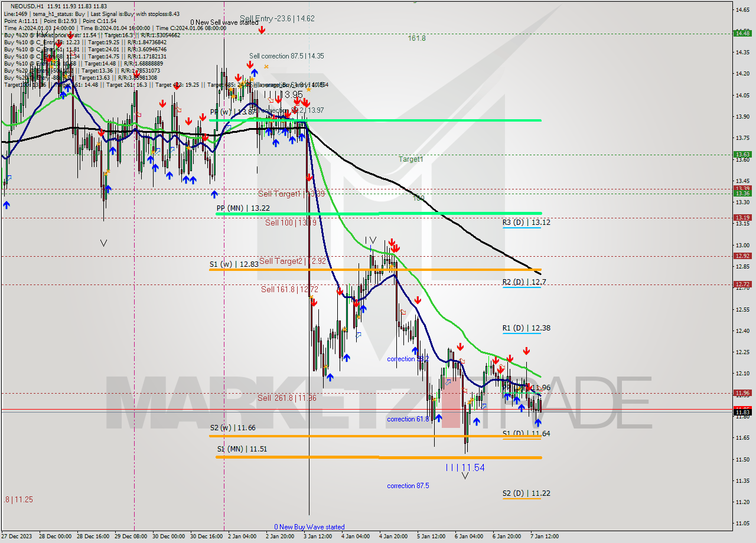Viewport: 756px width, 543px height.
Task: Click the 'R2 (D) | 12.7' resistance label
Action: click(524, 282)
